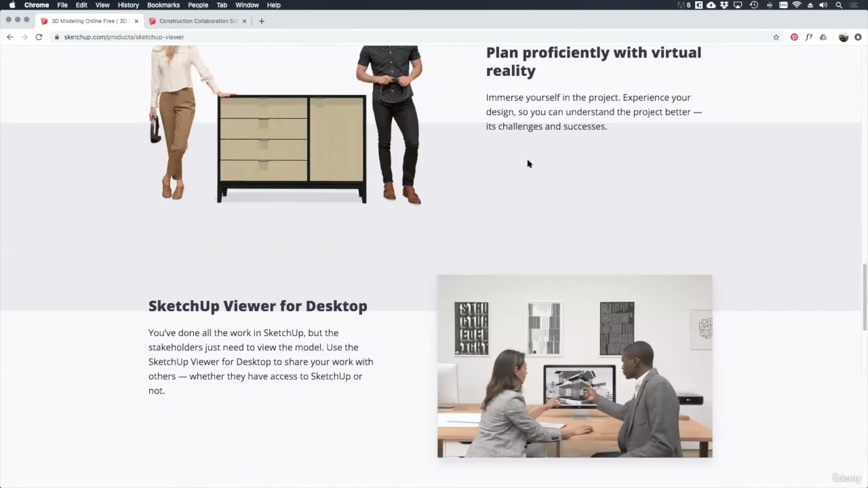
Task: Open the Apple menu
Action: [12, 5]
